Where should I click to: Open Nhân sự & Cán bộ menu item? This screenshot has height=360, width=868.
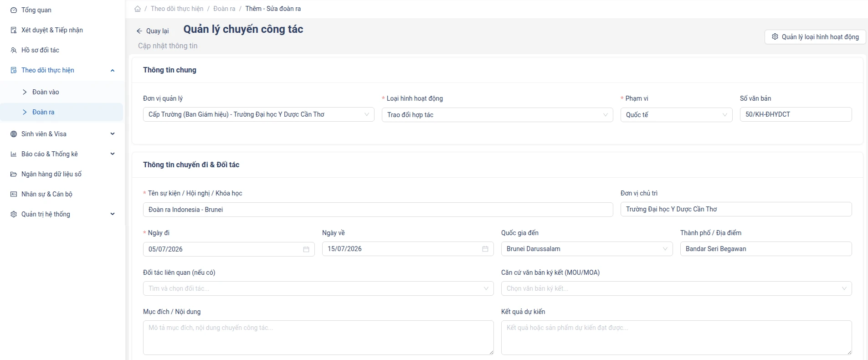[x=62, y=194]
